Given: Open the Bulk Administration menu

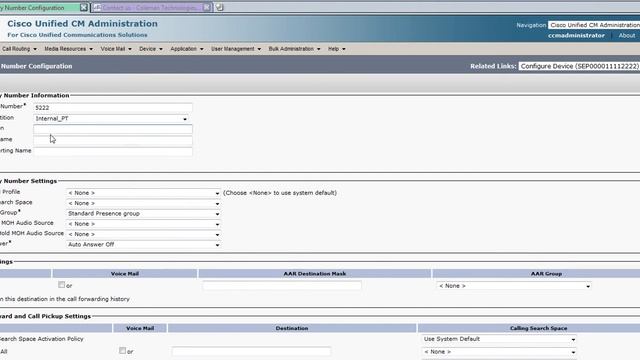Looking at the screenshot, I should 294,49.
